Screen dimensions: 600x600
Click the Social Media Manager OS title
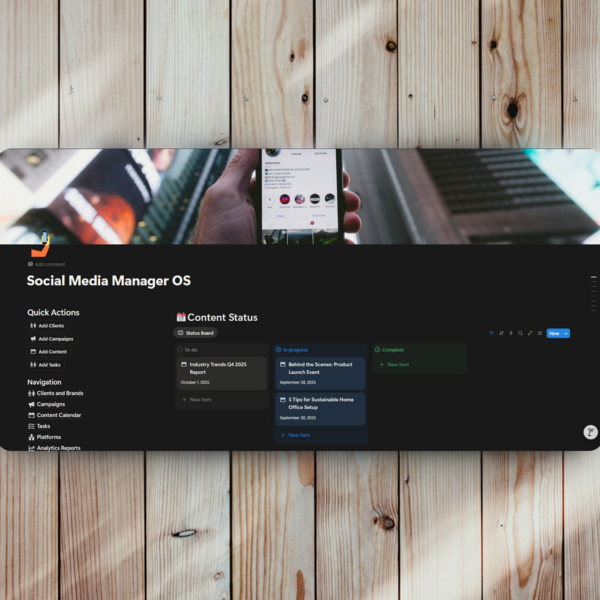click(x=109, y=280)
